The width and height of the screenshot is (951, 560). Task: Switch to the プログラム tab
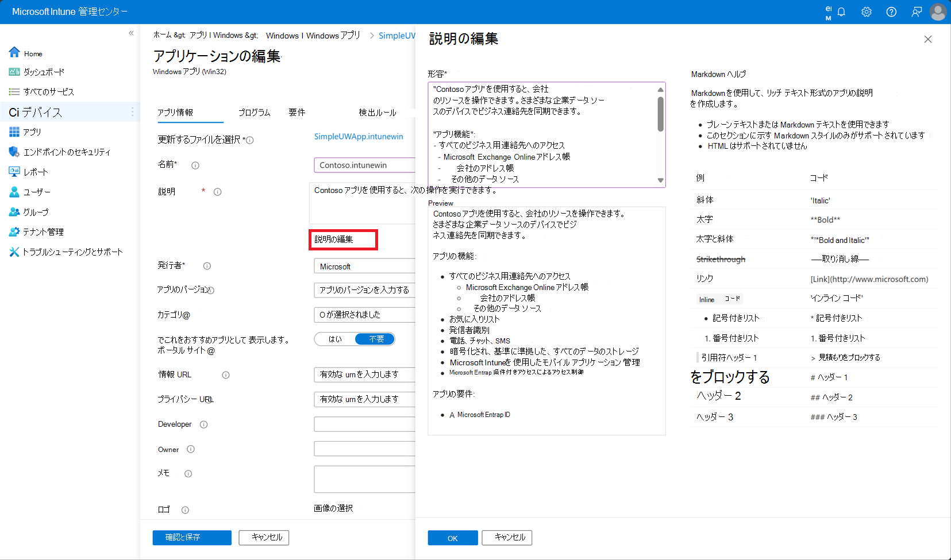pyautogui.click(x=254, y=113)
